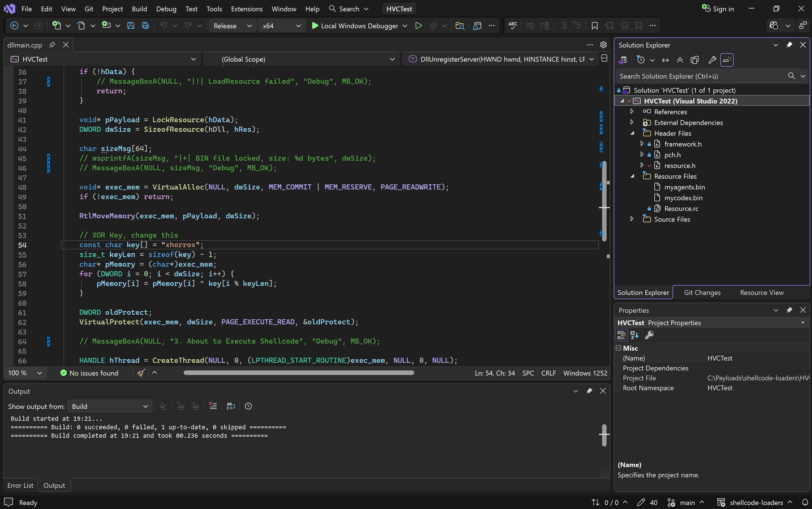Open Show output from Build dropdown
The image size is (812, 509).
[110, 406]
